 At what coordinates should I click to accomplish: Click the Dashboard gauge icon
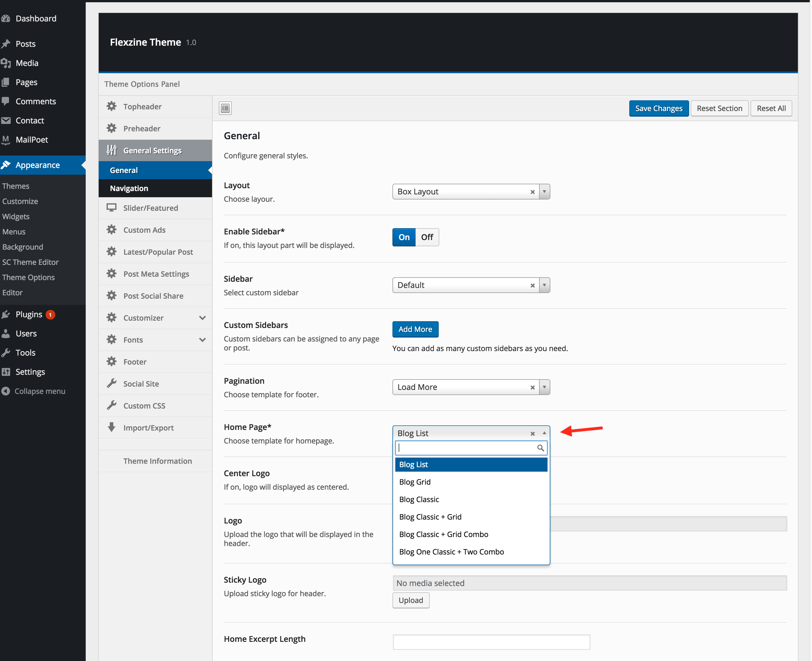click(5, 18)
